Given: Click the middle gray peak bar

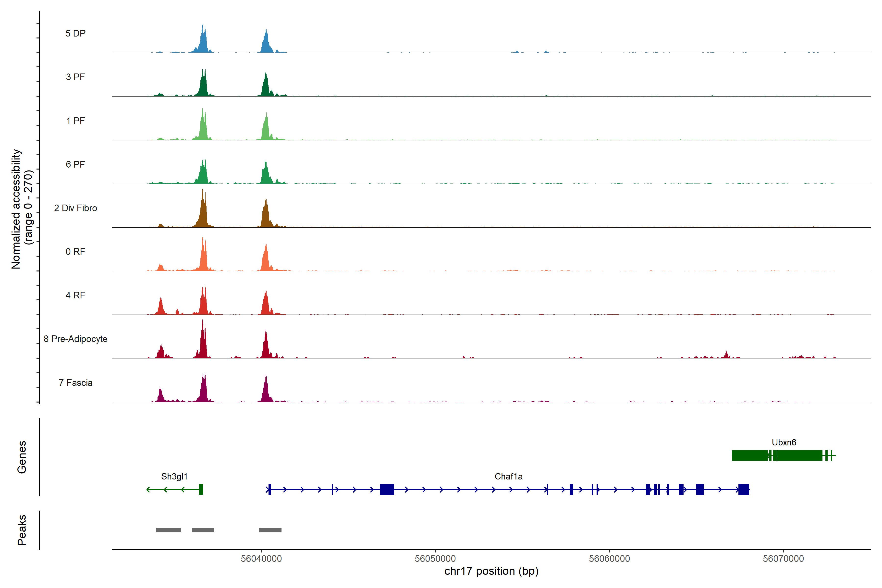Looking at the screenshot, I should point(203,530).
